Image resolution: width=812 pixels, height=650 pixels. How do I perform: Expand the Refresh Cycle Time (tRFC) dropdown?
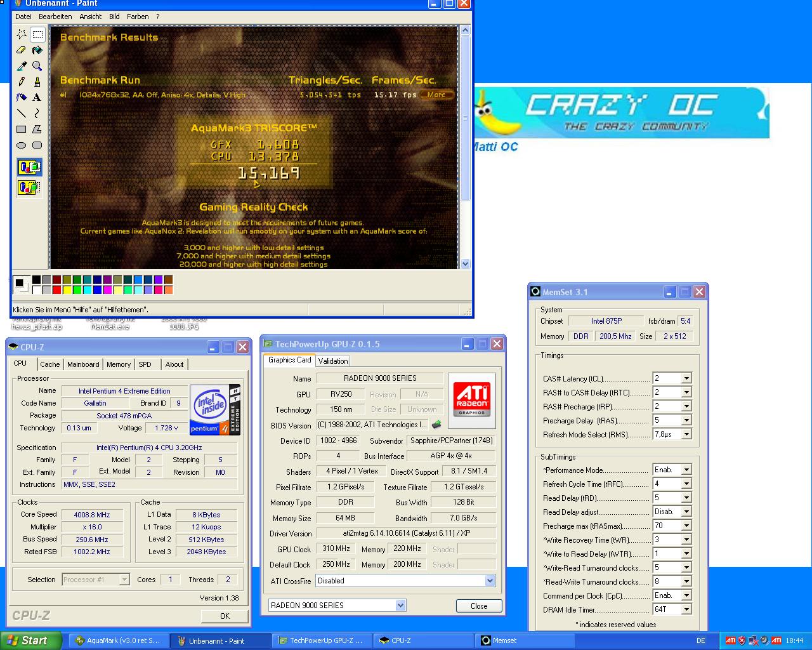coord(686,484)
